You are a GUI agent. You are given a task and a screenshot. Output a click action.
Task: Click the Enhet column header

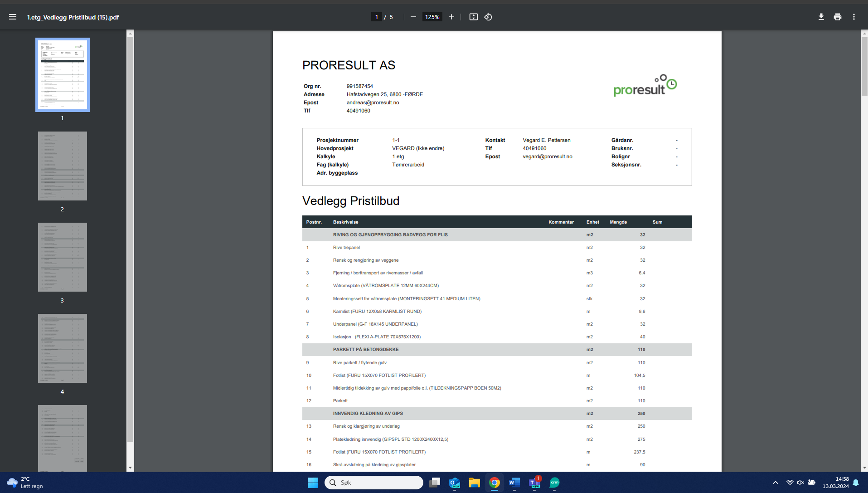(593, 222)
